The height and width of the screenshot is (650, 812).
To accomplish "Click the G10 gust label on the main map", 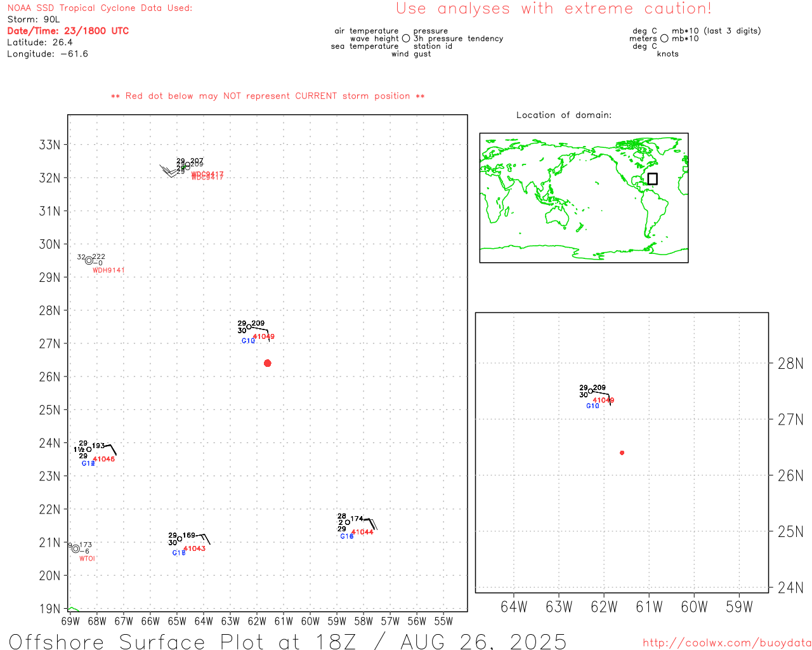I will click(x=248, y=341).
